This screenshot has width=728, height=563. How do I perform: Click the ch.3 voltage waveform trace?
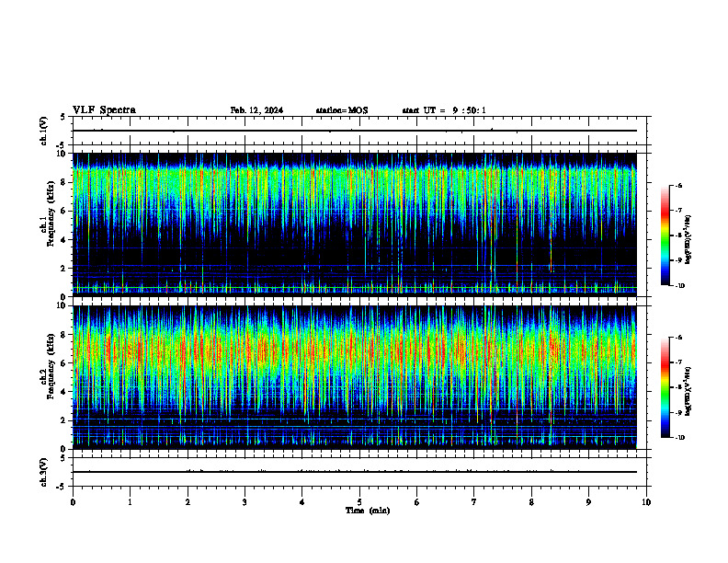(355, 472)
